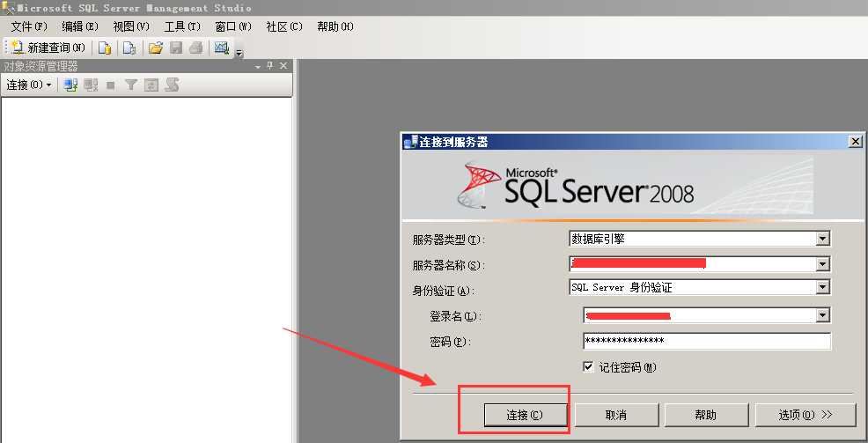Screen dimensions: 868x443
Task: Expand the 登录名 dropdown arrow
Action: [x=822, y=315]
